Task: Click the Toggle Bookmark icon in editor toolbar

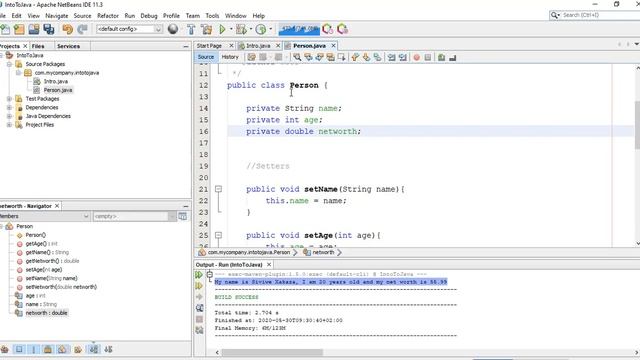Action: coord(378,58)
